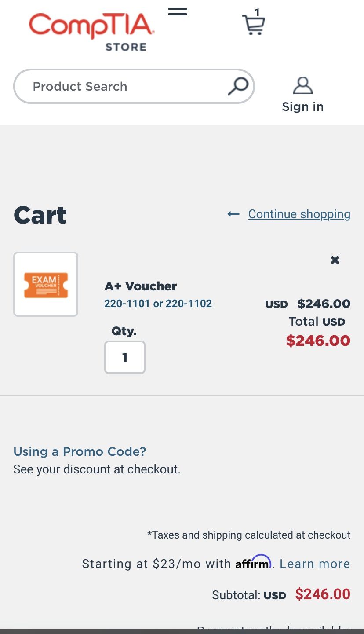Open the hamburger navigation menu
The width and height of the screenshot is (364, 634).
tap(178, 12)
